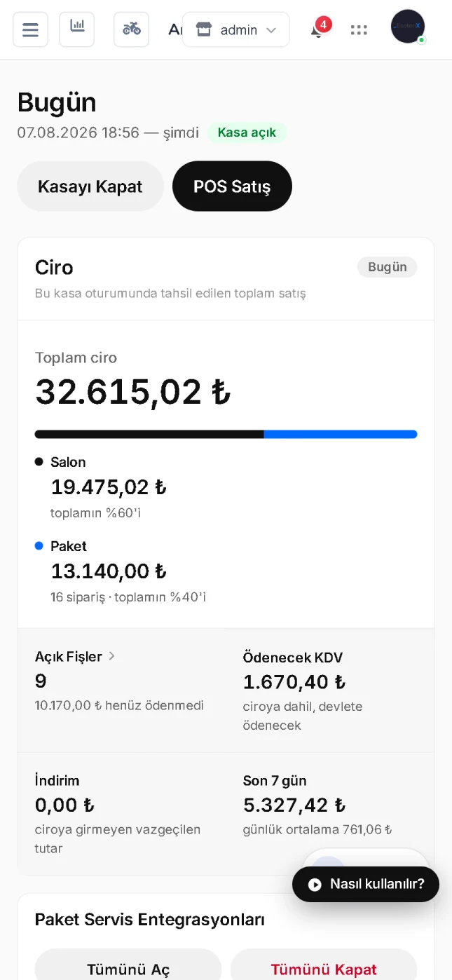Click the Bugün badge in Ciro card
Screen dimensions: 452x980
[x=388, y=267]
